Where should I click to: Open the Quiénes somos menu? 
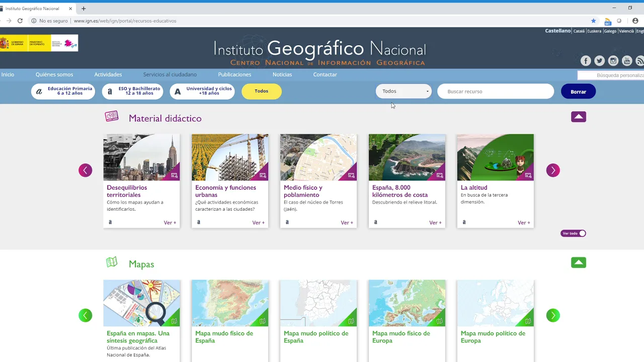54,74
